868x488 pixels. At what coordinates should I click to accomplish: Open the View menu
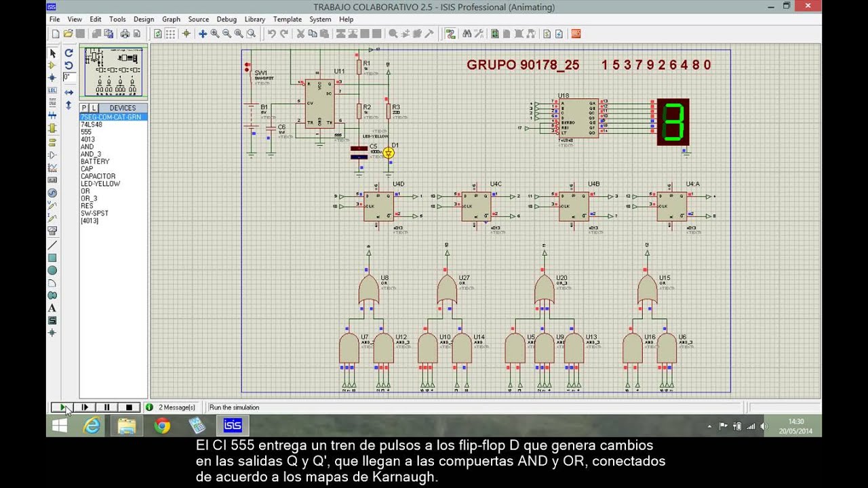75,20
